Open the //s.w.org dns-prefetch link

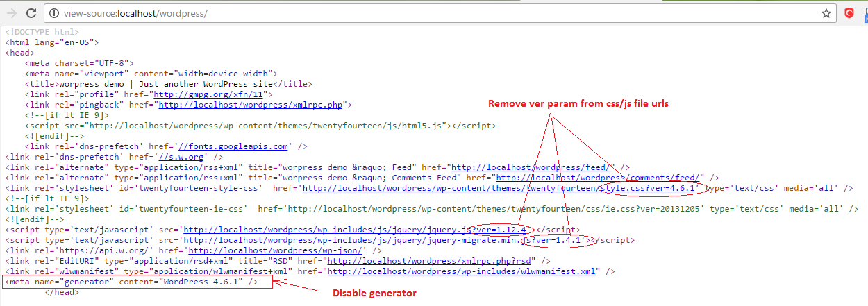[180, 157]
